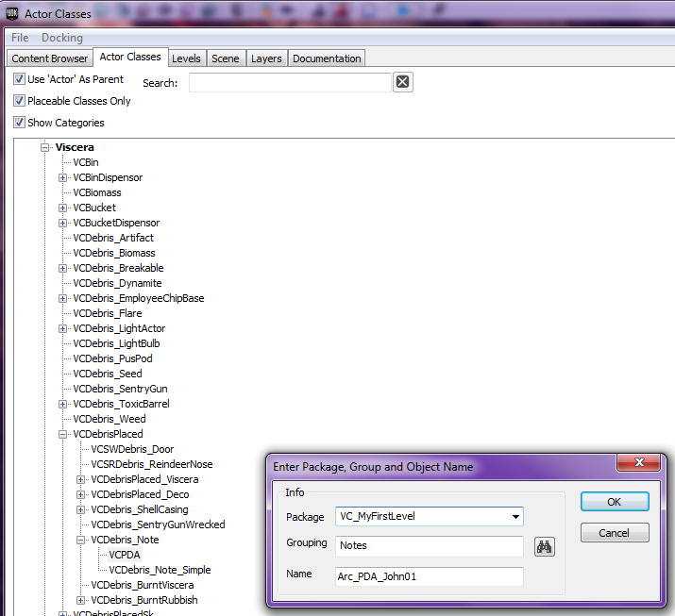This screenshot has height=616, width=675.
Task: Click Cancel in the name dialog
Action: pyautogui.click(x=615, y=533)
